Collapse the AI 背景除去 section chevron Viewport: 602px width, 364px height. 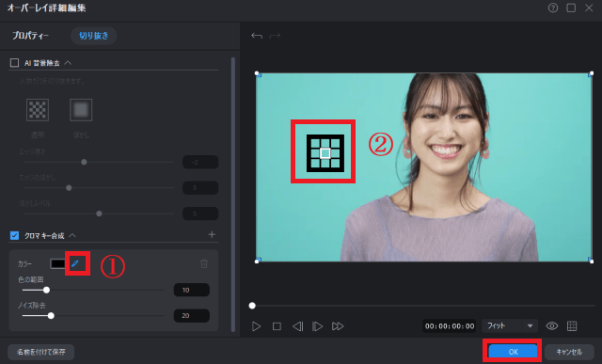pos(68,63)
